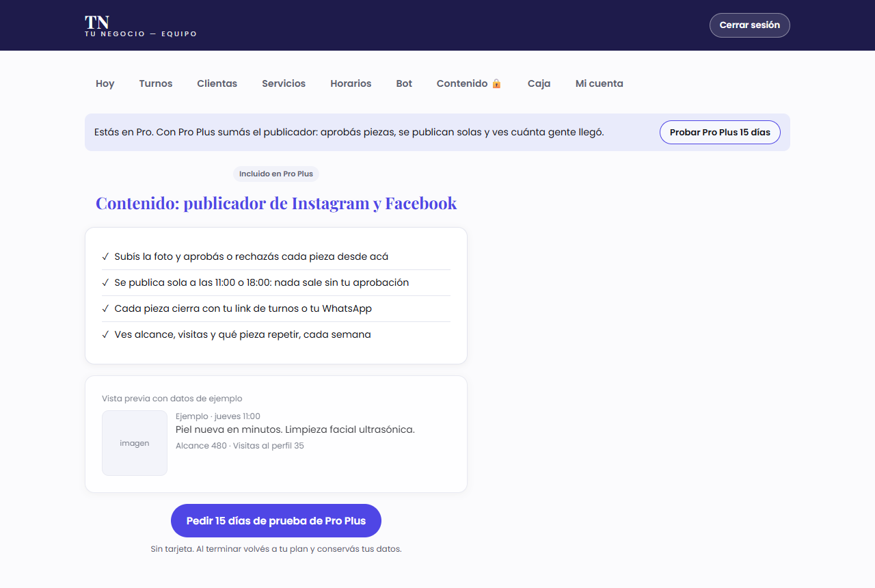Select the Contenido tab label
The image size is (875, 588).
[462, 83]
